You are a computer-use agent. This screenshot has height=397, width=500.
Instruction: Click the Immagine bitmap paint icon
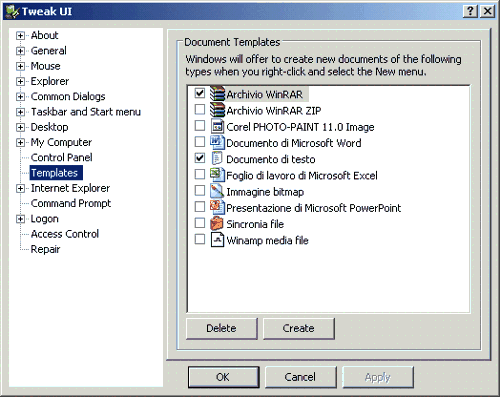coord(217,191)
